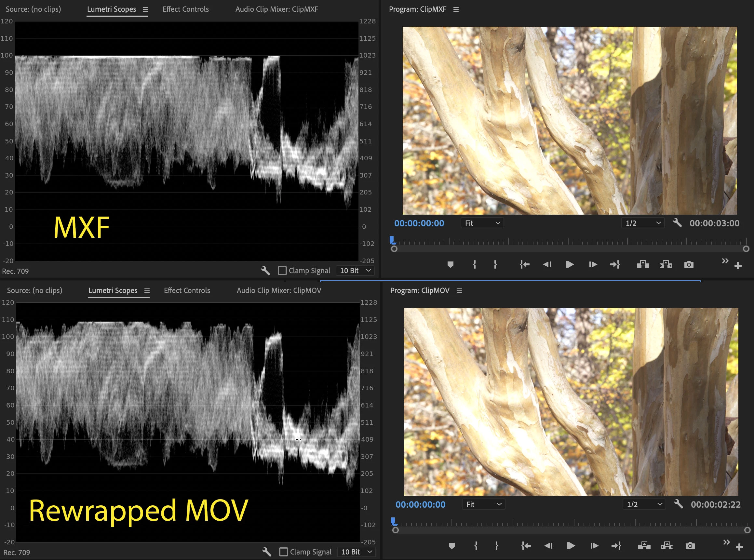Screen dimensions: 754x560
Task: Open Program: ClipMXF panel menu
Action: pos(456,9)
